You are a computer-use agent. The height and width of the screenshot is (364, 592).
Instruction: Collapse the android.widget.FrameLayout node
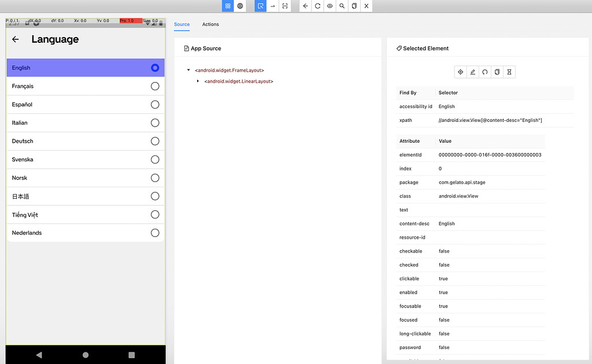point(187,70)
